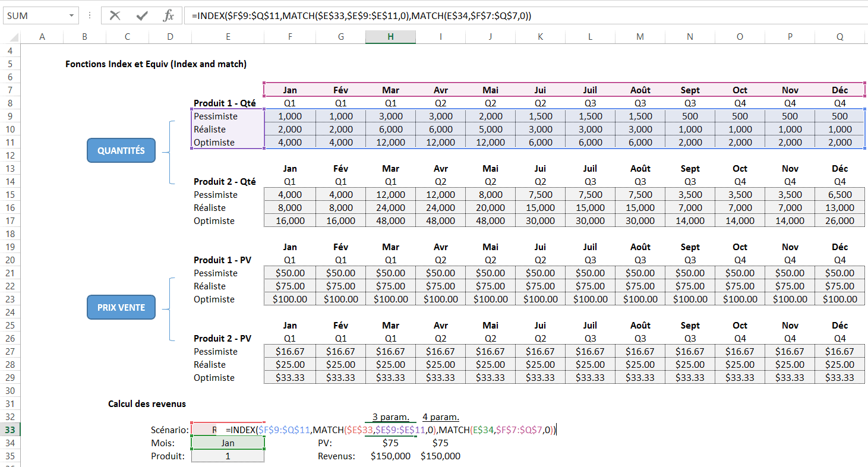Cancel the formula edit with the X icon
The width and height of the screenshot is (868, 467).
[115, 16]
